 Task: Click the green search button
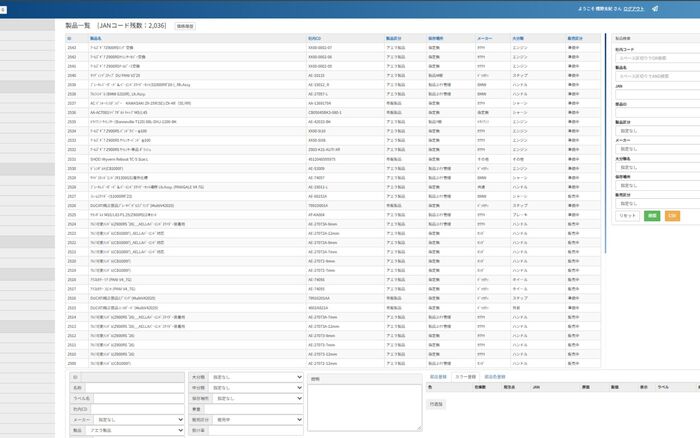pyautogui.click(x=652, y=216)
